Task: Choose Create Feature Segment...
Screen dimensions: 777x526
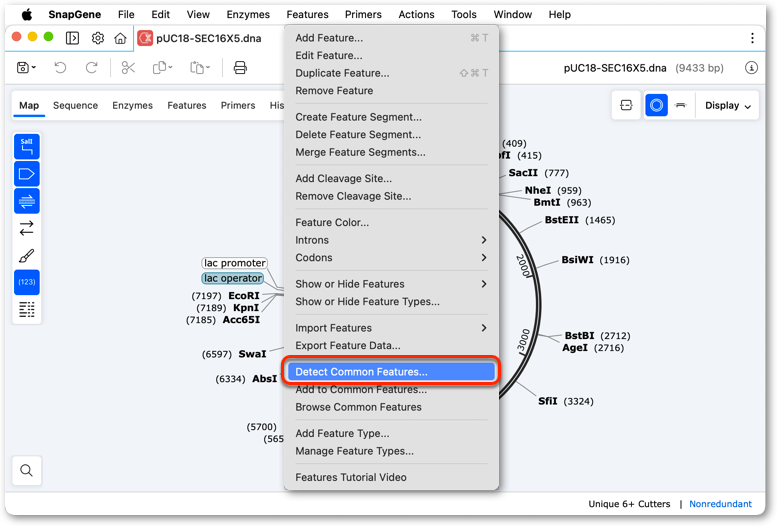Action: click(391, 117)
